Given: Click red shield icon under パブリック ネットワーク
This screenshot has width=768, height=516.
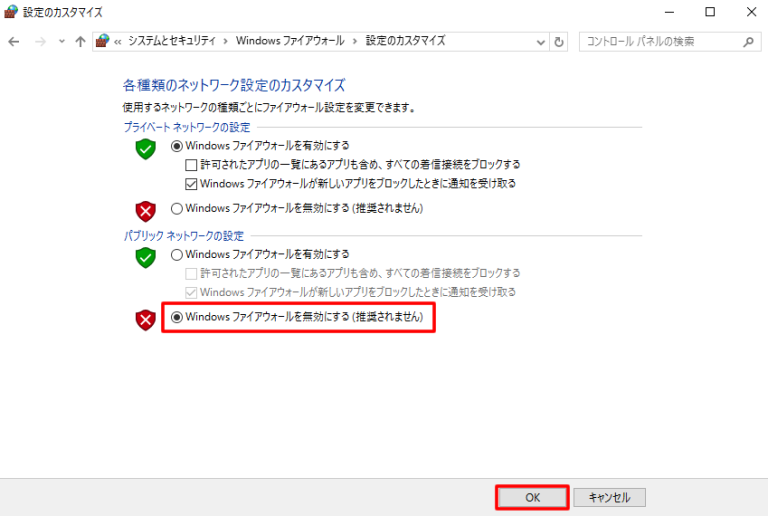Looking at the screenshot, I should coord(145,320).
